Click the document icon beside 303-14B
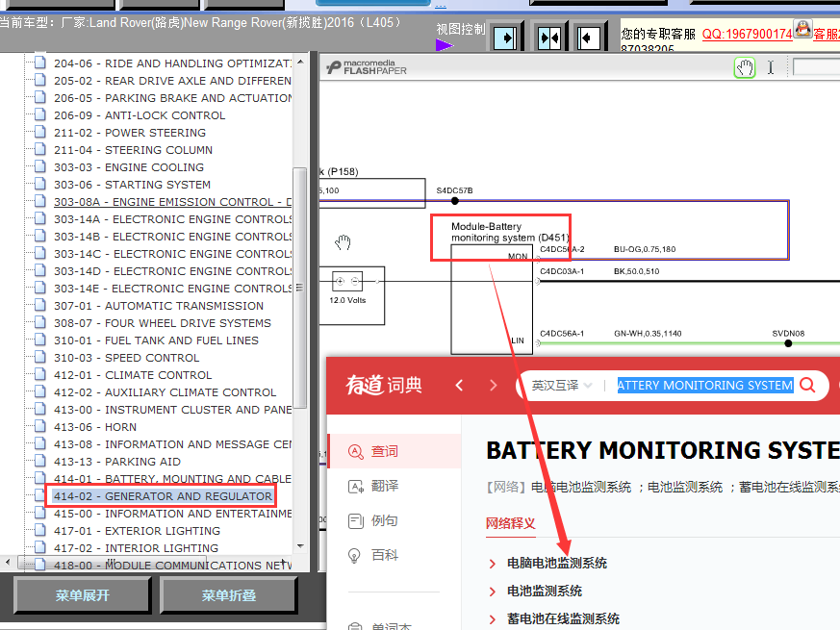 (39, 236)
